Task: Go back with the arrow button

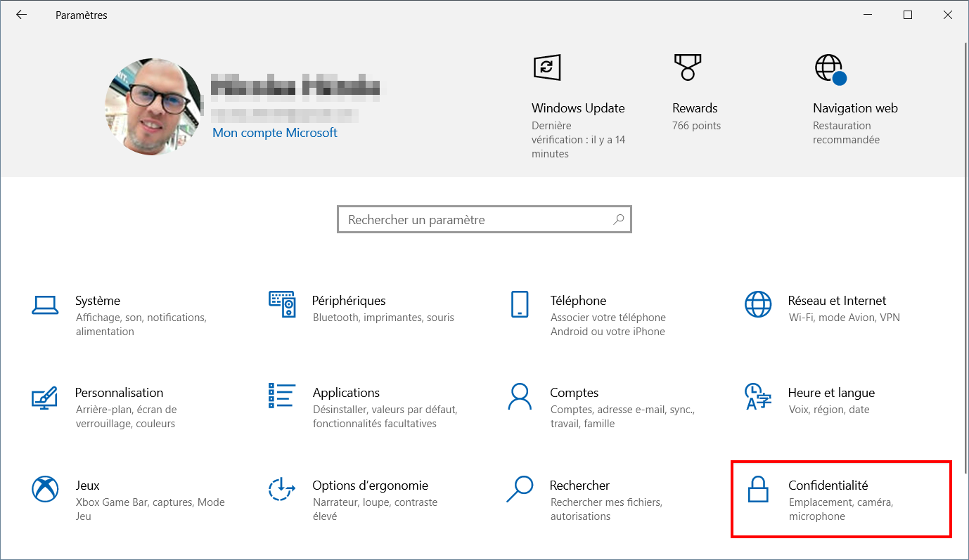Action: (x=22, y=15)
